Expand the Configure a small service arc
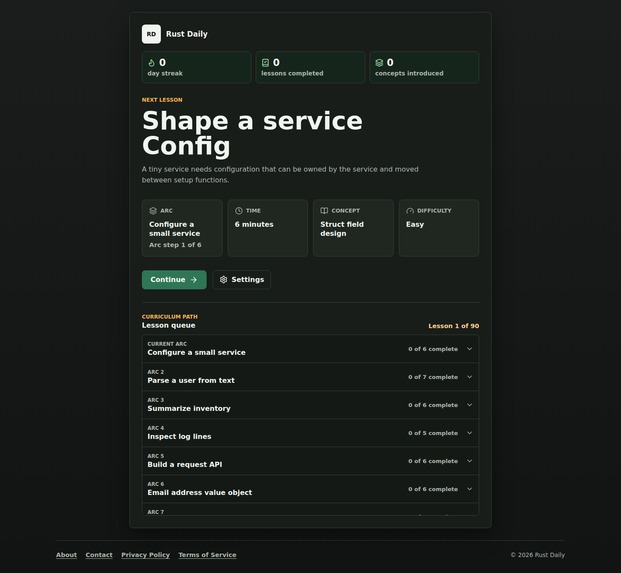 tap(310, 349)
